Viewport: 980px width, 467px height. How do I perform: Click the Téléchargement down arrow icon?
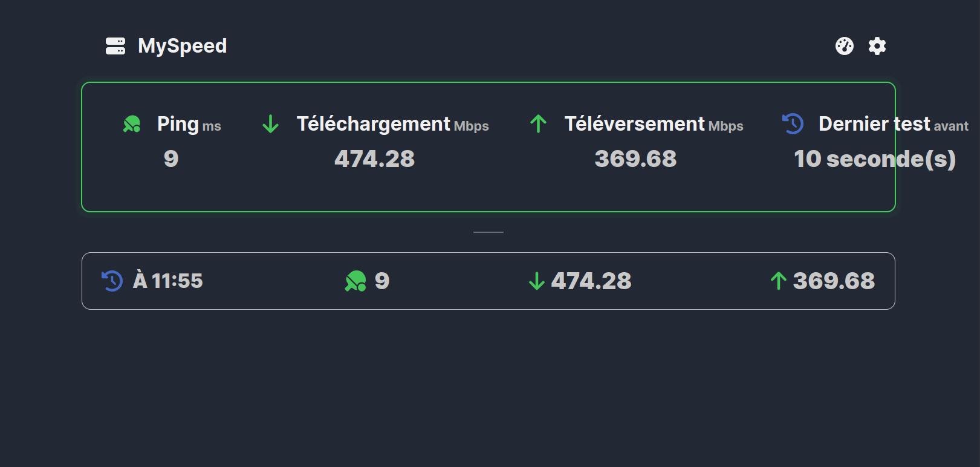click(270, 124)
